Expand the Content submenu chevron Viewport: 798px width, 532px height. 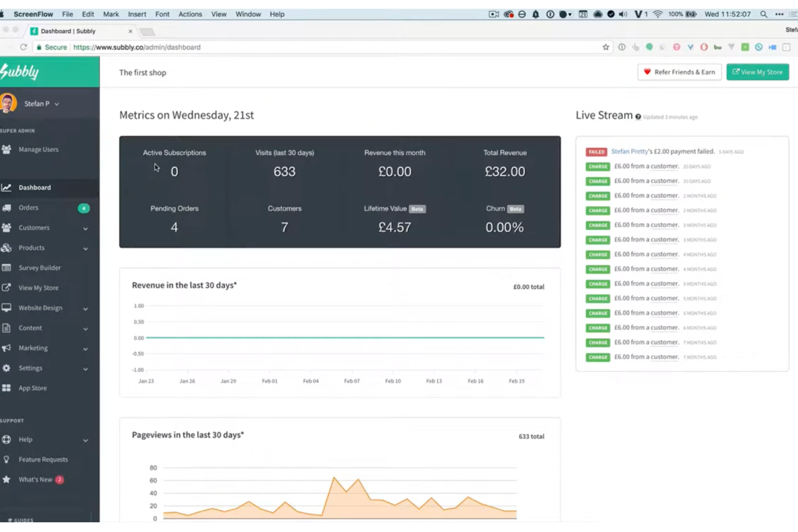point(85,329)
